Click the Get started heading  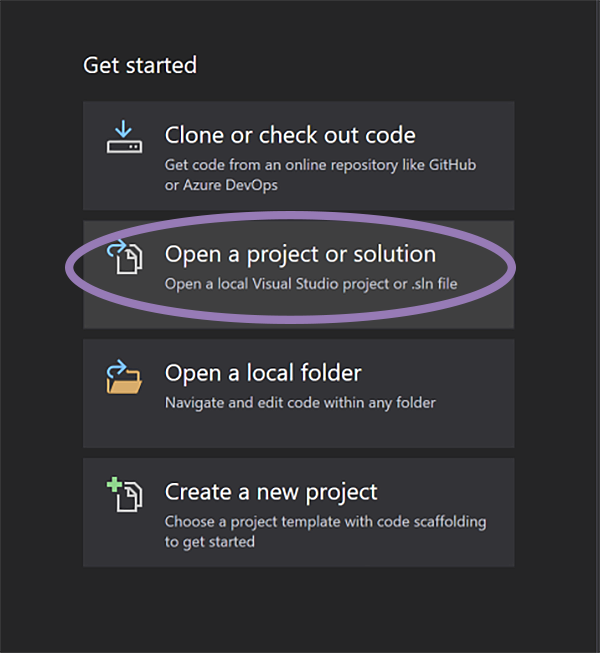point(140,66)
